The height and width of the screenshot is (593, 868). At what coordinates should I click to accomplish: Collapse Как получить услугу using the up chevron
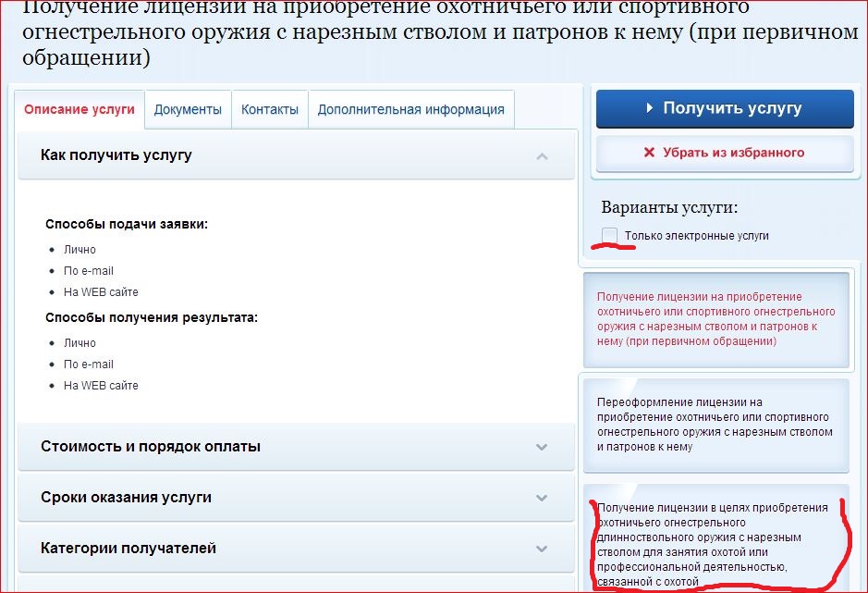click(x=543, y=155)
